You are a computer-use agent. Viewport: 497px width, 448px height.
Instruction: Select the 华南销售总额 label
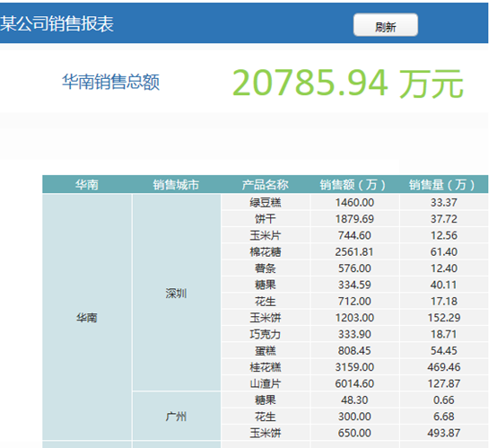110,83
